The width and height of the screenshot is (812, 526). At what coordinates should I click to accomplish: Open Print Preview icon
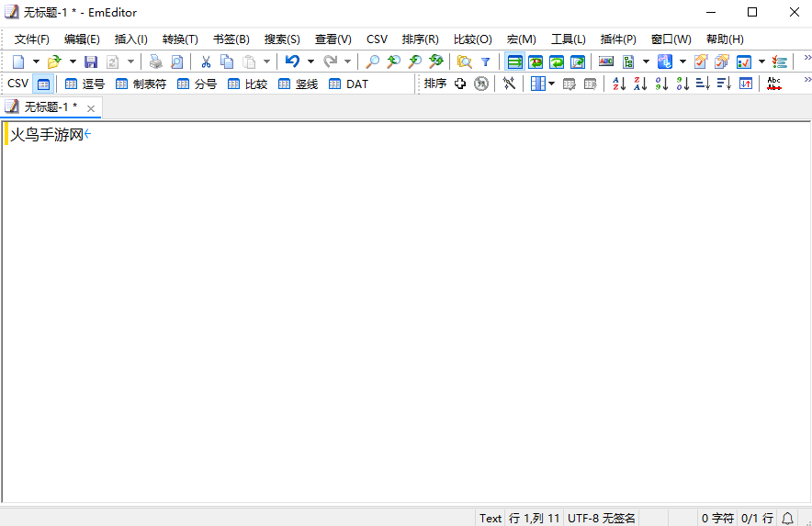point(176,62)
